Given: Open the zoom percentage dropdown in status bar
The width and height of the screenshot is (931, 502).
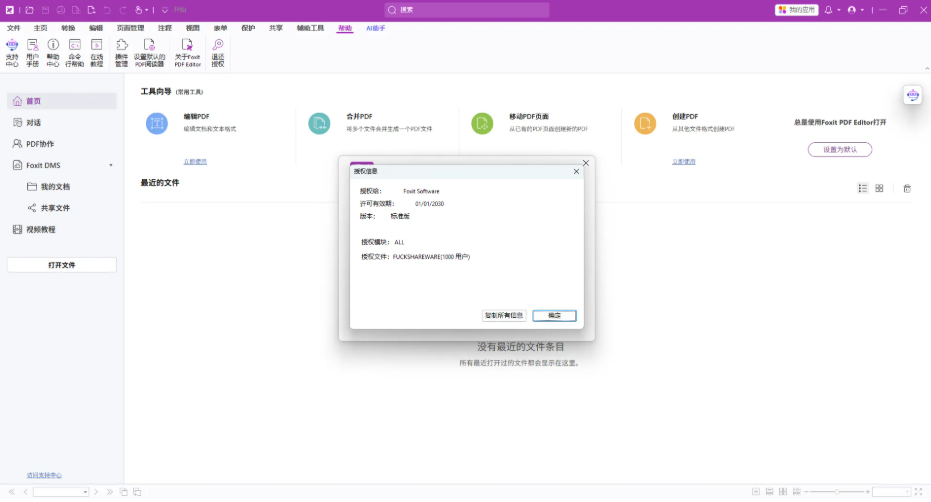Looking at the screenshot, I should click(x=907, y=492).
